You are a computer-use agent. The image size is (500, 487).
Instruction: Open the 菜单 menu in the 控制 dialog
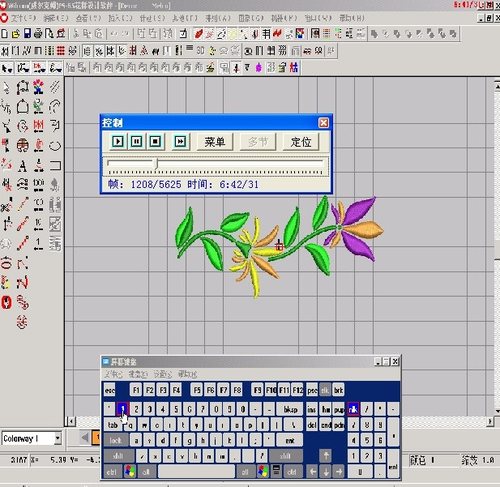click(215, 142)
